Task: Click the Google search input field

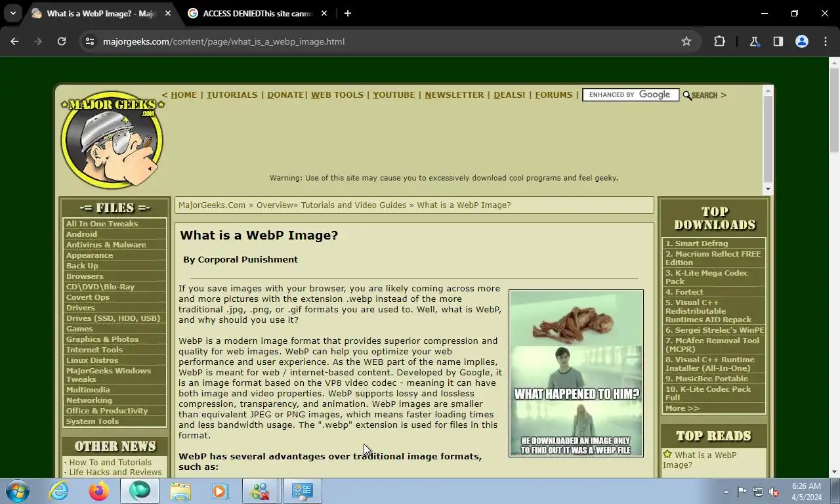Action: [x=630, y=95]
